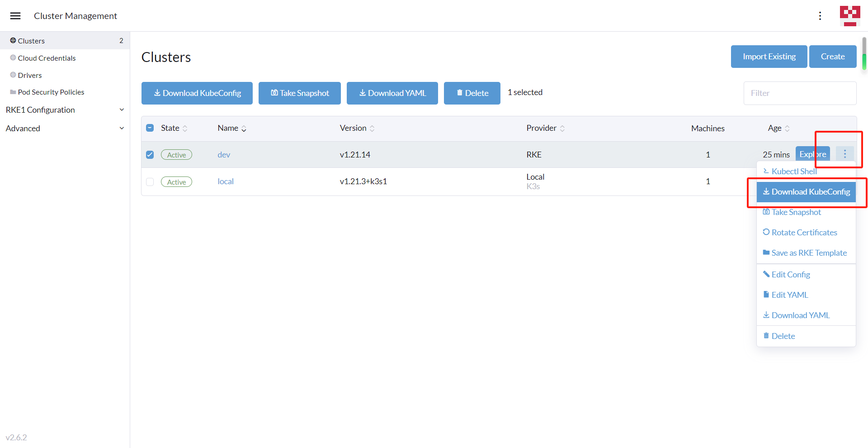Click the Cluster Management title
Image resolution: width=868 pixels, height=448 pixels.
click(75, 16)
